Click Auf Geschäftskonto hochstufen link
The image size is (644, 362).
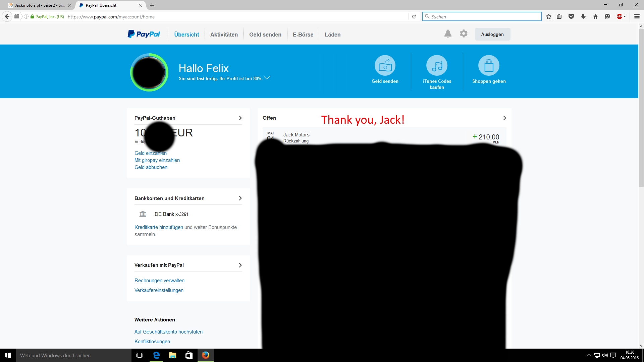tap(168, 332)
